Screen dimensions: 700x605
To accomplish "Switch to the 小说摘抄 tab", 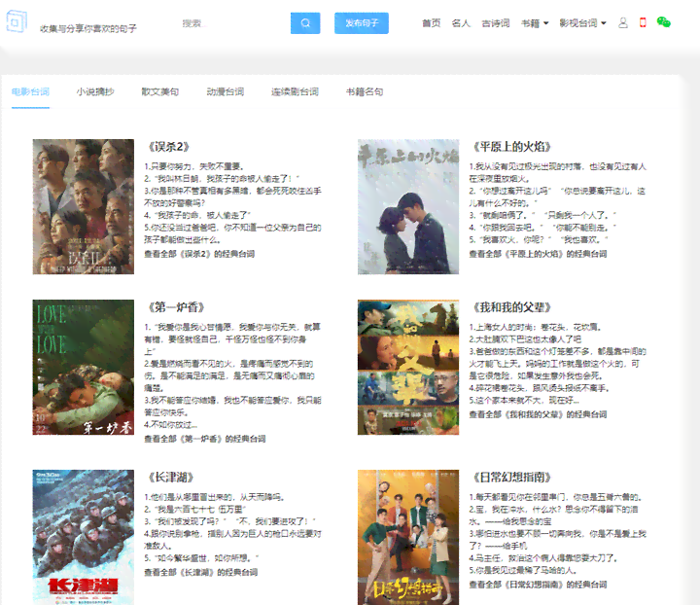I will [95, 92].
